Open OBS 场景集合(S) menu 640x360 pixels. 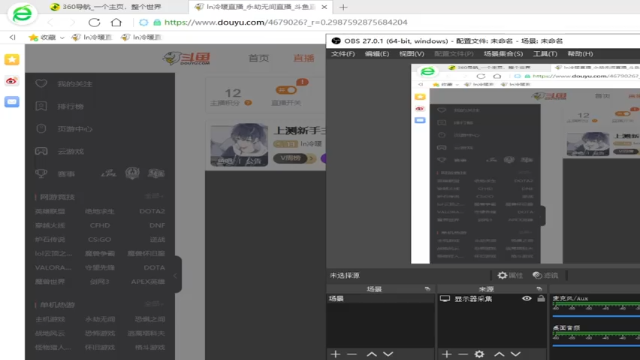click(503, 54)
